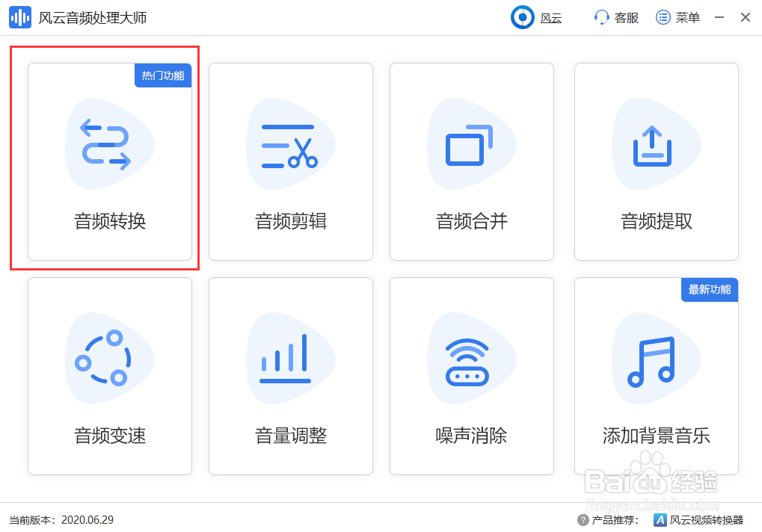
Task: Select the 音频剪辑 audio clipping tool
Action: pyautogui.click(x=290, y=161)
